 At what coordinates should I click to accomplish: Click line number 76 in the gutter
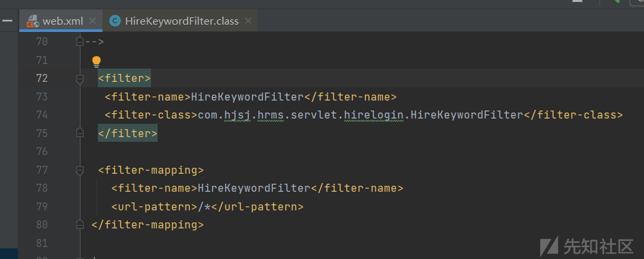(x=42, y=151)
